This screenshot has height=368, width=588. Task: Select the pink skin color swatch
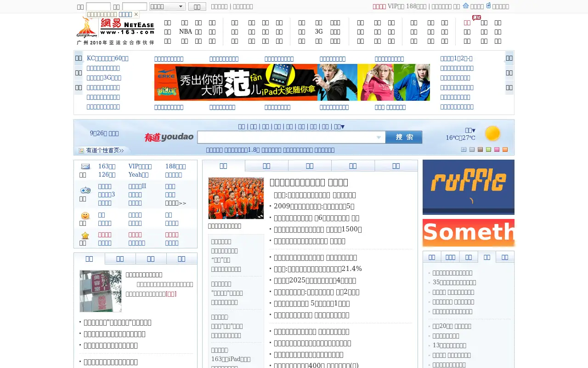(x=497, y=149)
